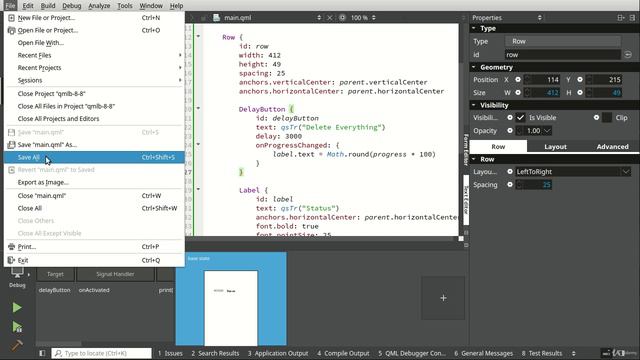640x360 pixels.
Task: Collapse the Row code block fold arrow
Action: tap(198, 36)
